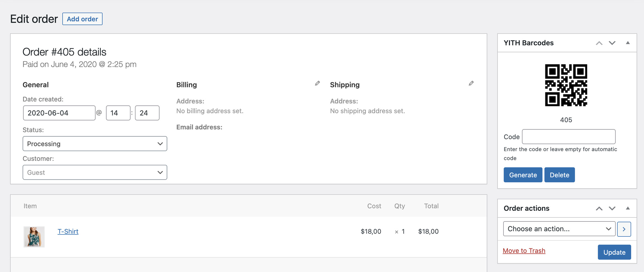Move YITH Barcodes panel up
The image size is (644, 272).
[x=599, y=43]
